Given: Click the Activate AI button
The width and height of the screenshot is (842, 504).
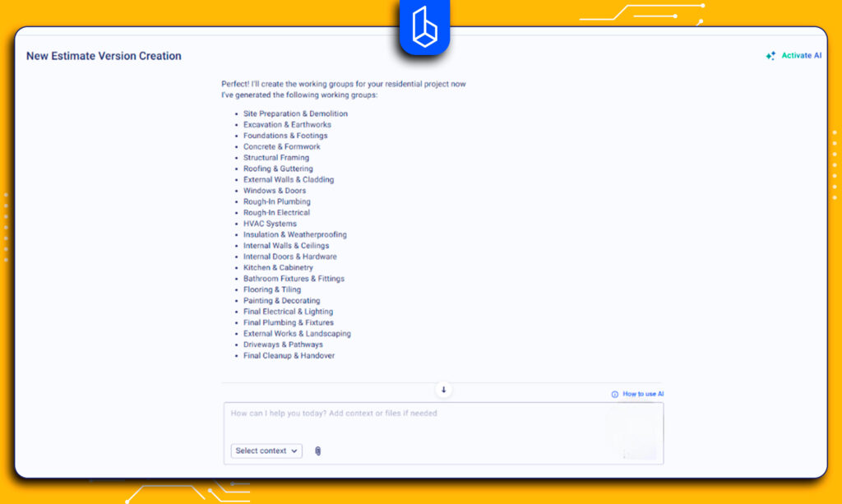Looking at the screenshot, I should tap(800, 56).
